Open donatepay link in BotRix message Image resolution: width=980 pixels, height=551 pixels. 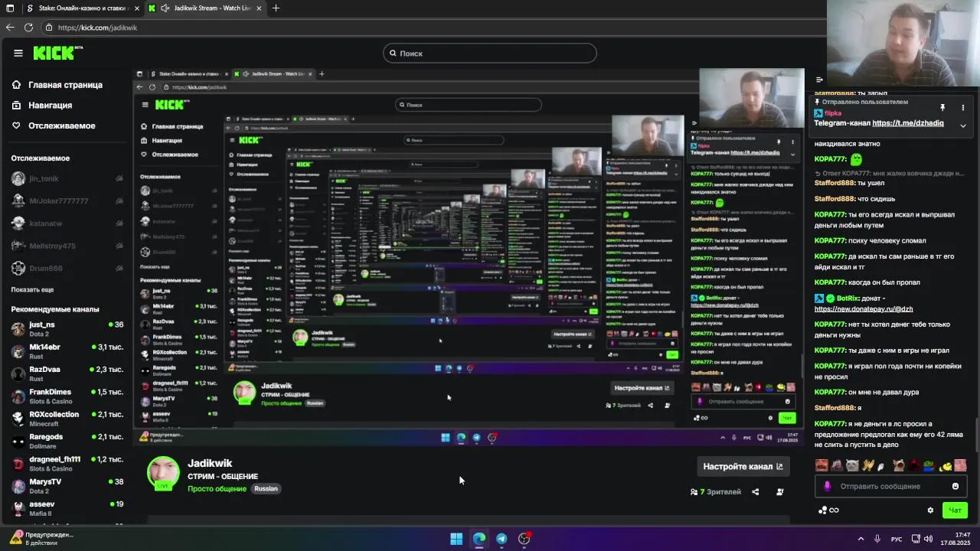tap(864, 309)
